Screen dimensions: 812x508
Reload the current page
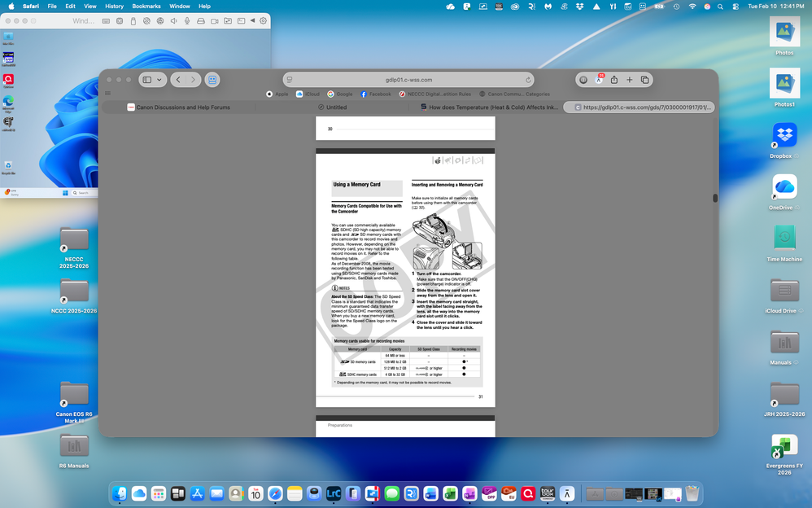click(x=528, y=80)
